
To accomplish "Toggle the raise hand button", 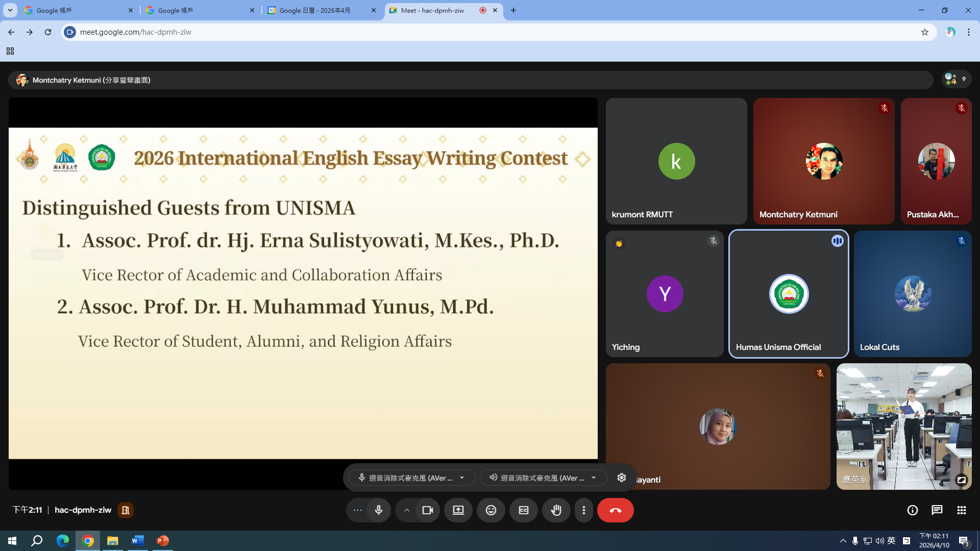I will pyautogui.click(x=556, y=510).
